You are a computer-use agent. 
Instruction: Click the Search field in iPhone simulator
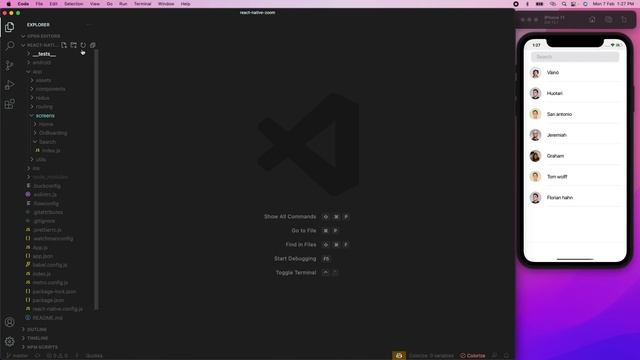tap(575, 57)
